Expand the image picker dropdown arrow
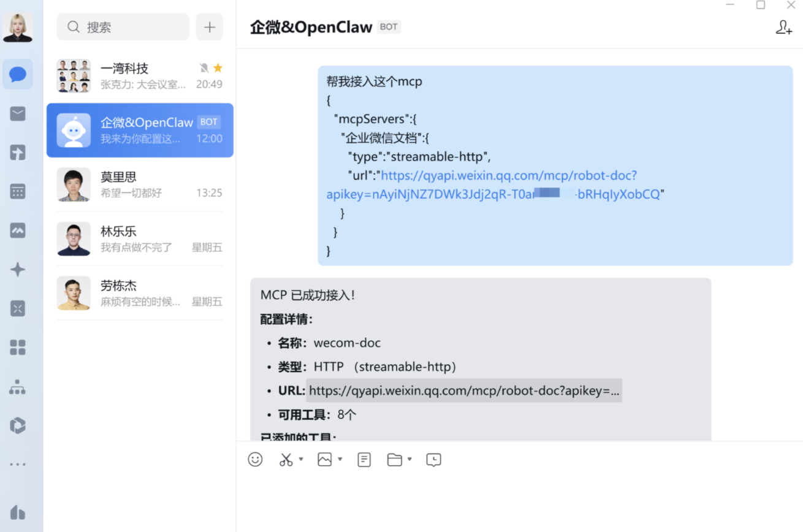This screenshot has height=532, width=803. pyautogui.click(x=340, y=460)
